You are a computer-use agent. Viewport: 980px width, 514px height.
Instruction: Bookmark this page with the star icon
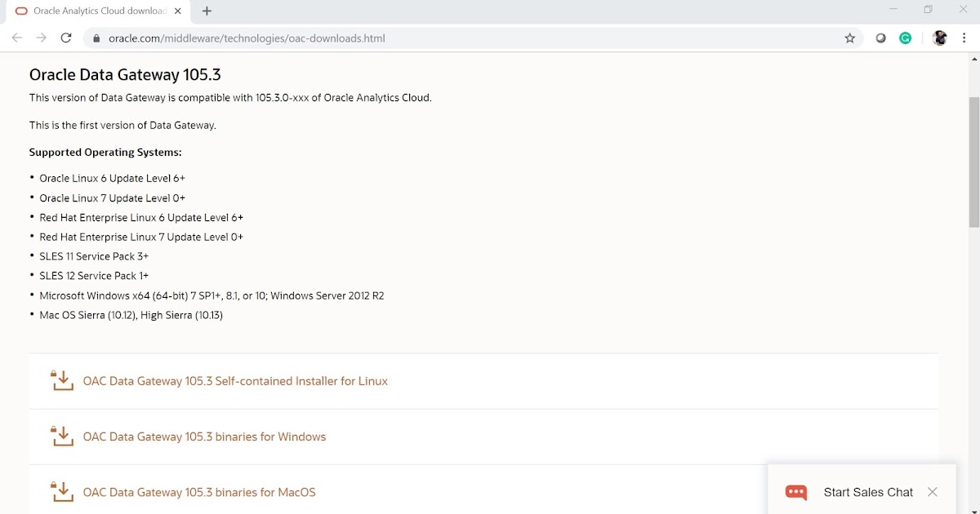pos(849,38)
